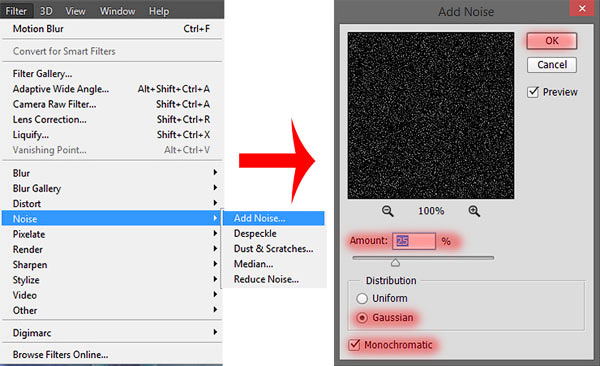Open Camera Raw Filter

[x=112, y=104]
